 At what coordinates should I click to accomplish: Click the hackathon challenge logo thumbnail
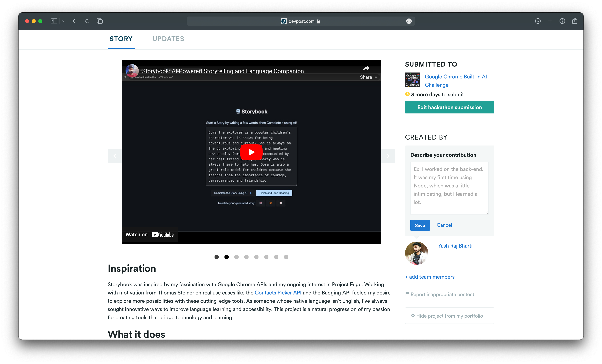412,80
